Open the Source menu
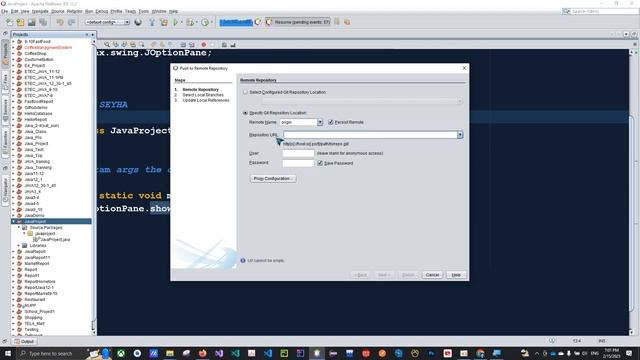Image resolution: width=640 pixels, height=360 pixels. point(58,11)
